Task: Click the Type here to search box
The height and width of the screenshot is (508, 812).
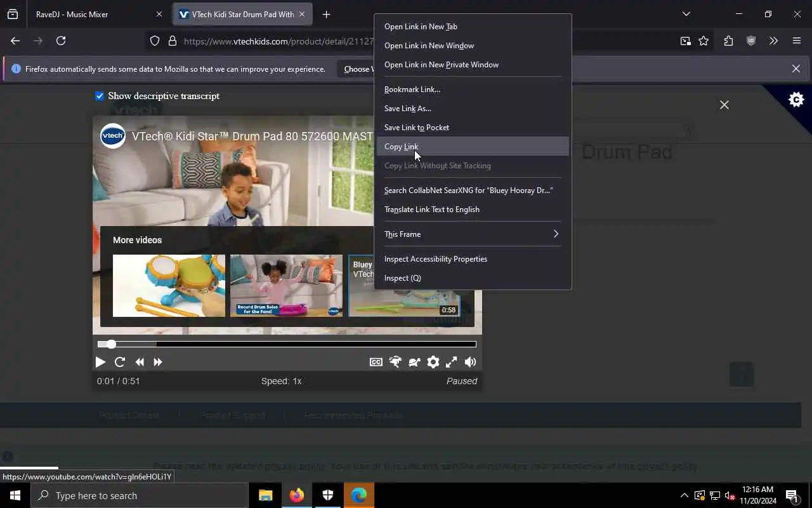Action: pos(140,495)
